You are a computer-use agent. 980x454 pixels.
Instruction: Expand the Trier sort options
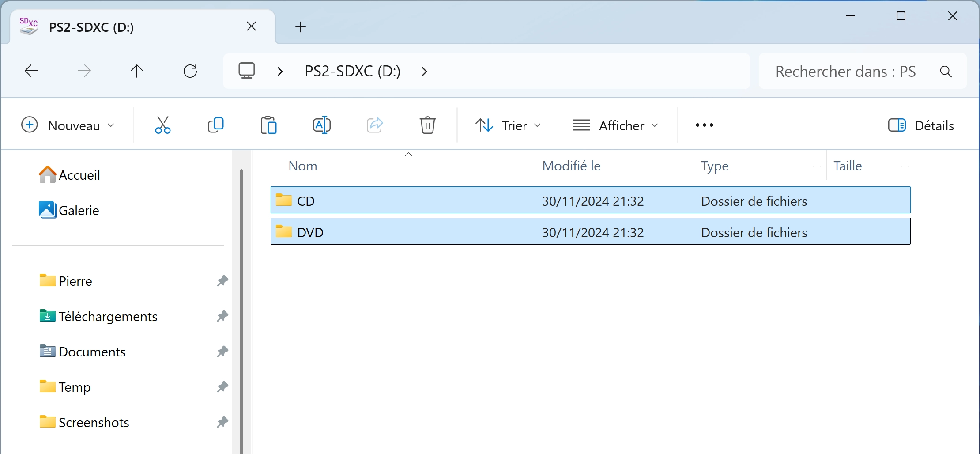tap(508, 125)
